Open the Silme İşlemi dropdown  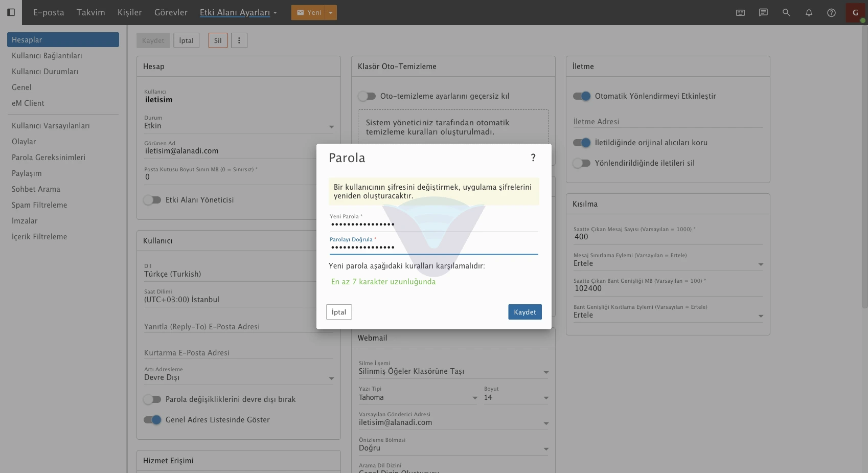(453, 371)
